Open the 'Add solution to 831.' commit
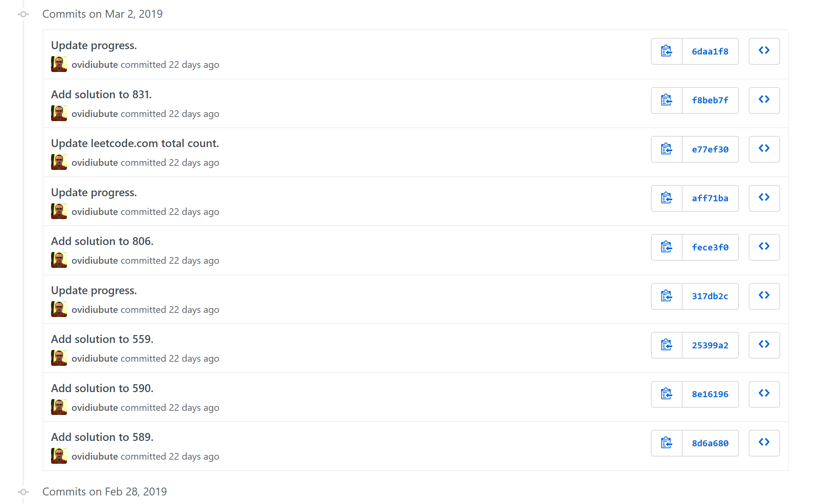815x504 pixels. (101, 94)
